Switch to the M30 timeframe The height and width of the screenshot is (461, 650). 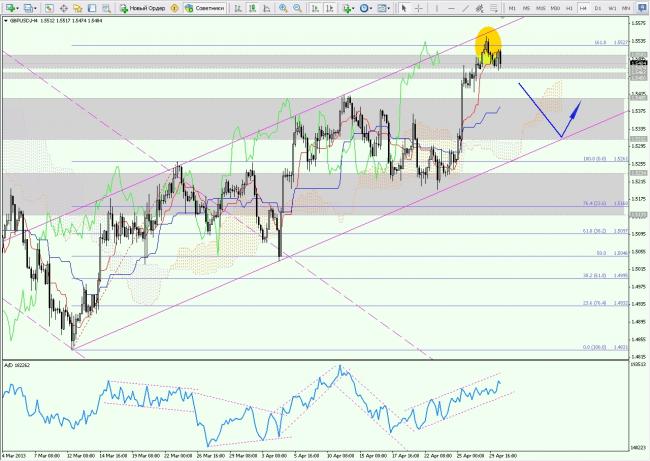[x=555, y=8]
